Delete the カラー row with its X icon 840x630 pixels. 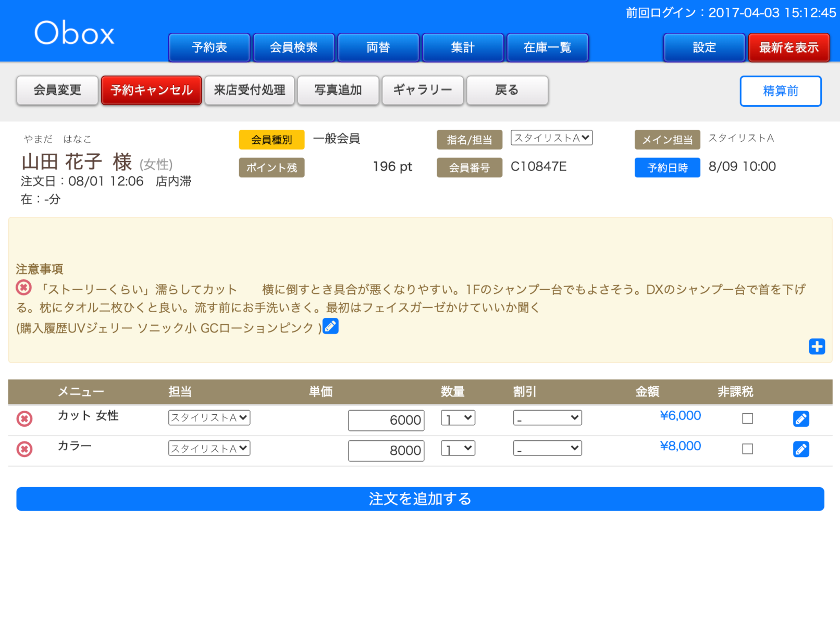(x=24, y=449)
